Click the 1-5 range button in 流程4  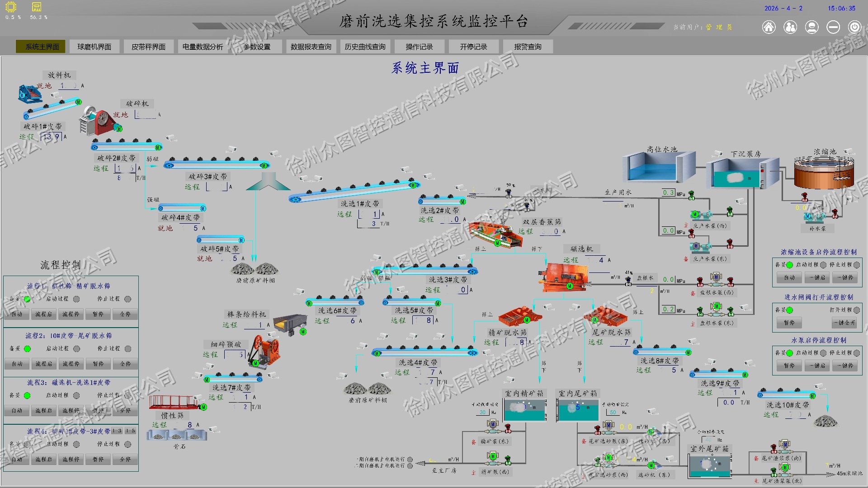pyautogui.click(x=131, y=431)
